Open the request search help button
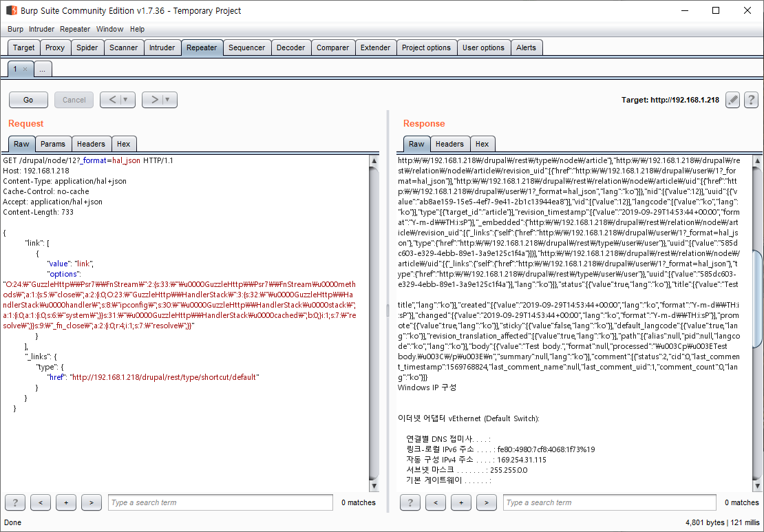Image resolution: width=764 pixels, height=532 pixels. point(15,502)
